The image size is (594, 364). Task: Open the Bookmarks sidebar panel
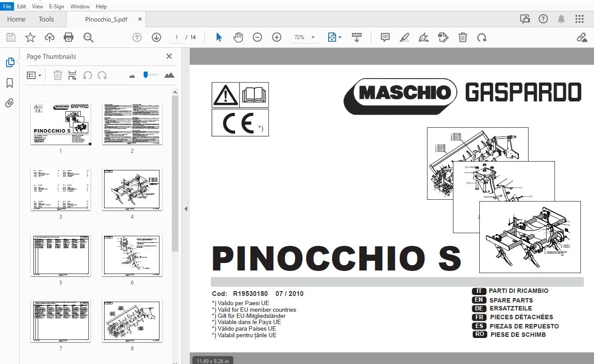coord(10,83)
